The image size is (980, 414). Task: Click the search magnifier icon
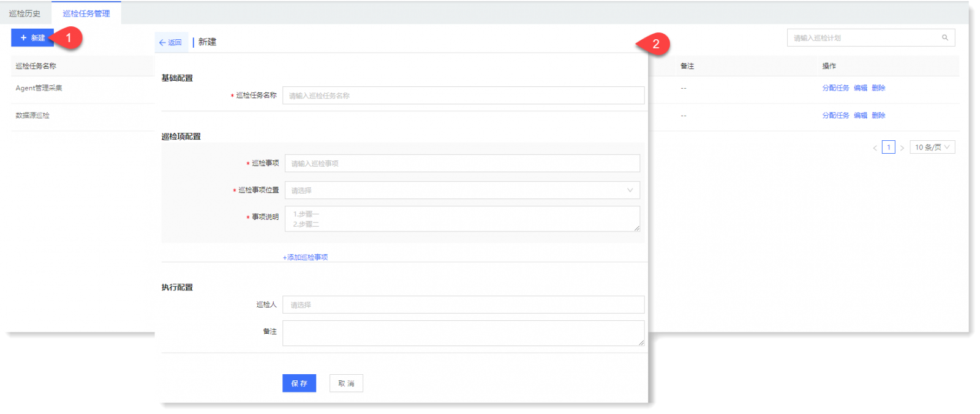point(944,38)
